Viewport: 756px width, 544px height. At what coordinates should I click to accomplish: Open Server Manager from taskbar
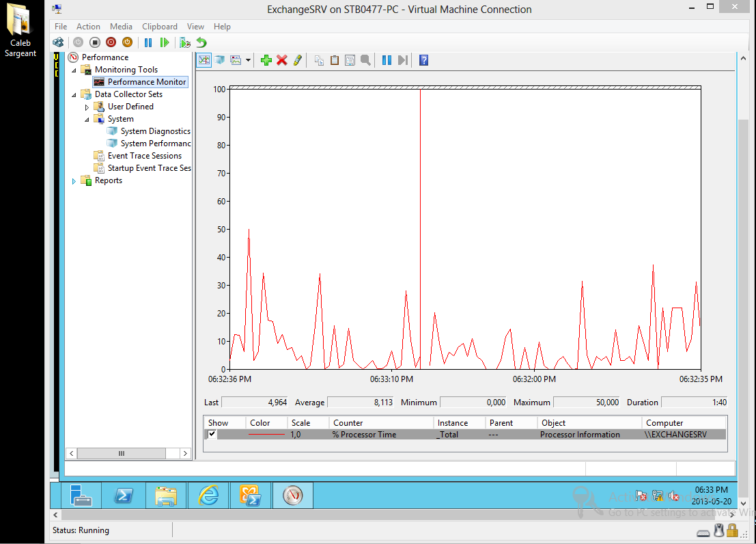click(81, 495)
